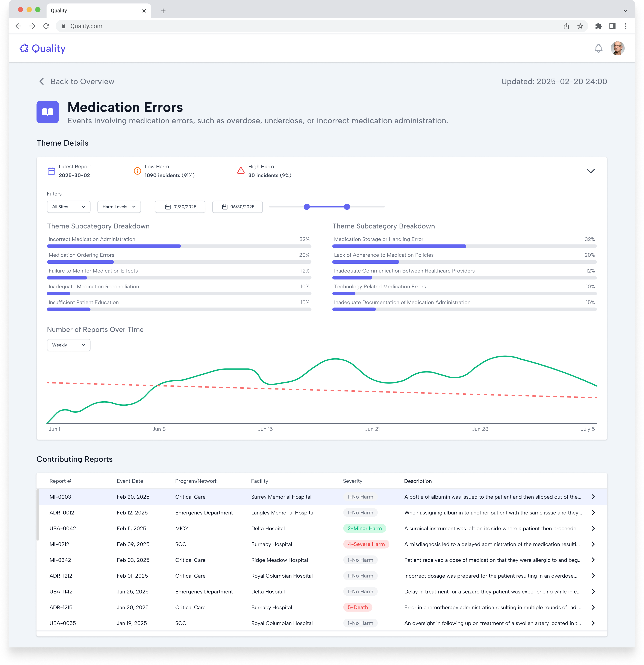Click the Contributing Reports table scrollbar
The width and height of the screenshot is (644, 665).
tap(38, 515)
